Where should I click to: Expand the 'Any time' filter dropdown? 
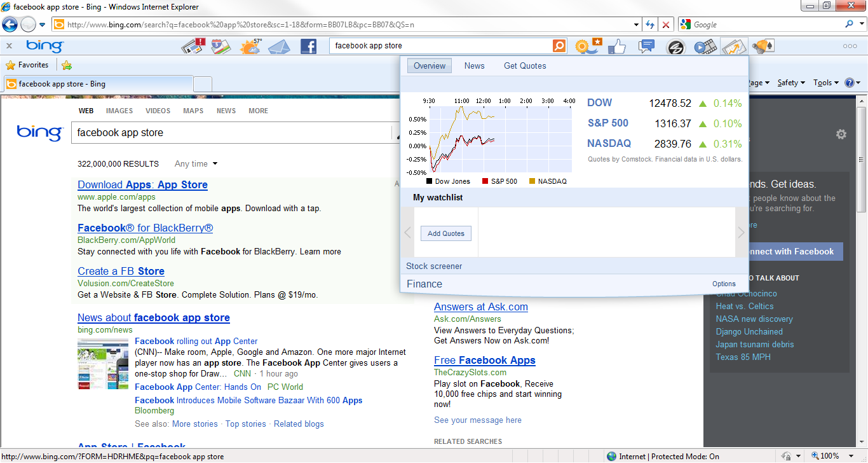pos(196,163)
